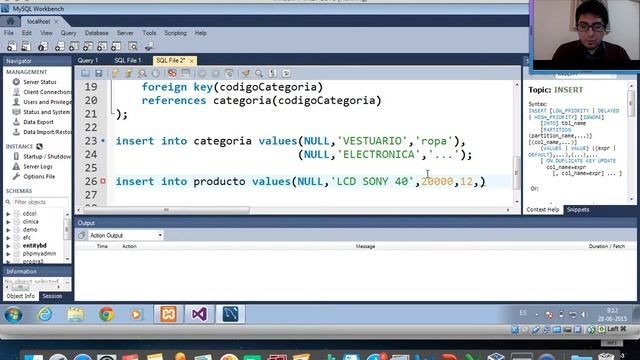Close the SQL File 2 tab

tap(191, 61)
